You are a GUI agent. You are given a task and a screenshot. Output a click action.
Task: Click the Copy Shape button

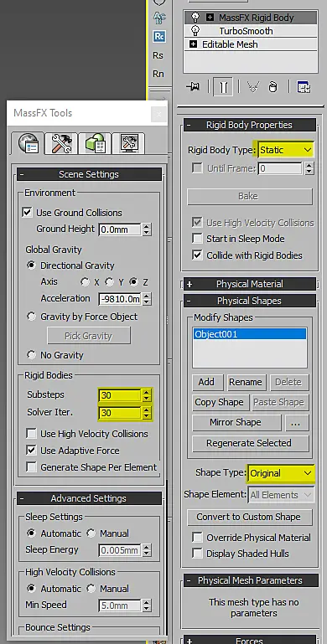pyautogui.click(x=220, y=402)
